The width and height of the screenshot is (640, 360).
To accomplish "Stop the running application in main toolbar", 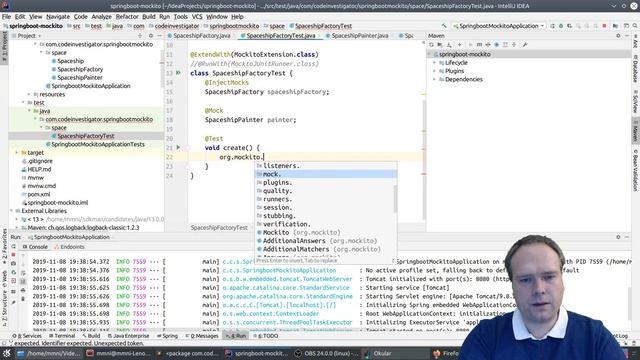I will click(x=604, y=26).
